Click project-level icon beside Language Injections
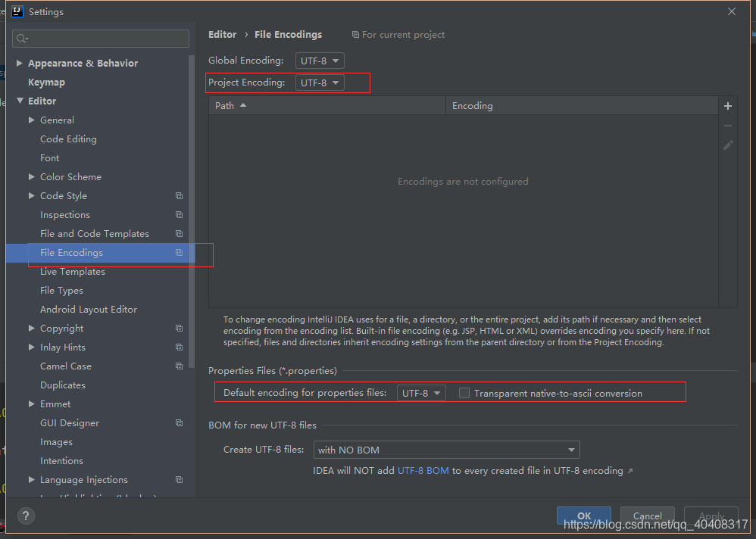The image size is (756, 539). (x=179, y=480)
